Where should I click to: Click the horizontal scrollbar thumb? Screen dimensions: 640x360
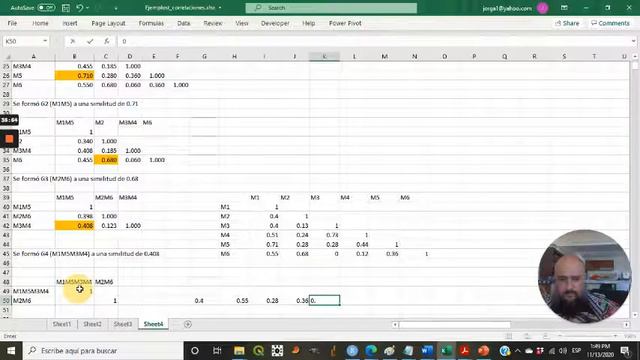tap(455, 324)
